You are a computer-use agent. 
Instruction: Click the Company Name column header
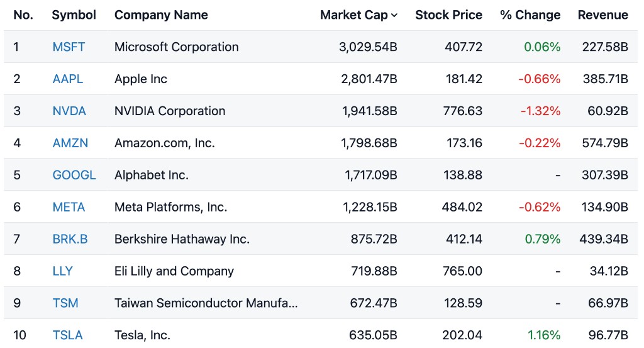[161, 15]
